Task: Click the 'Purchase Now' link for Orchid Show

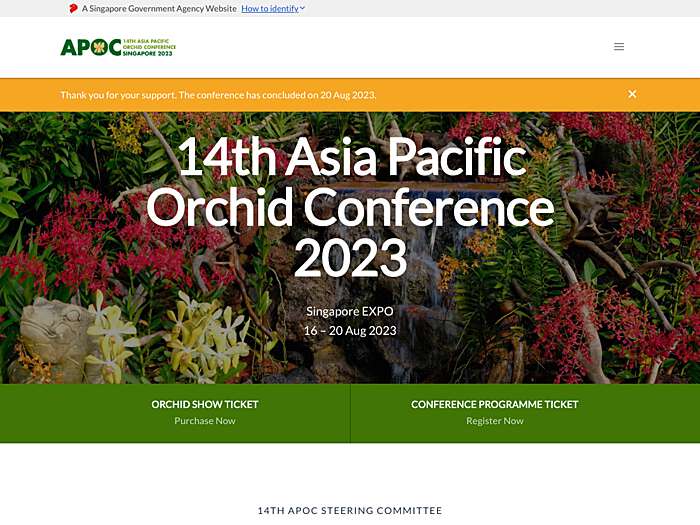Action: (205, 421)
